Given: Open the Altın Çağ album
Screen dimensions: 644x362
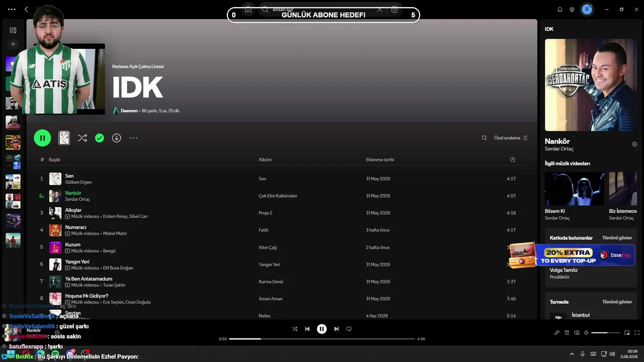Looking at the screenshot, I should tap(268, 247).
